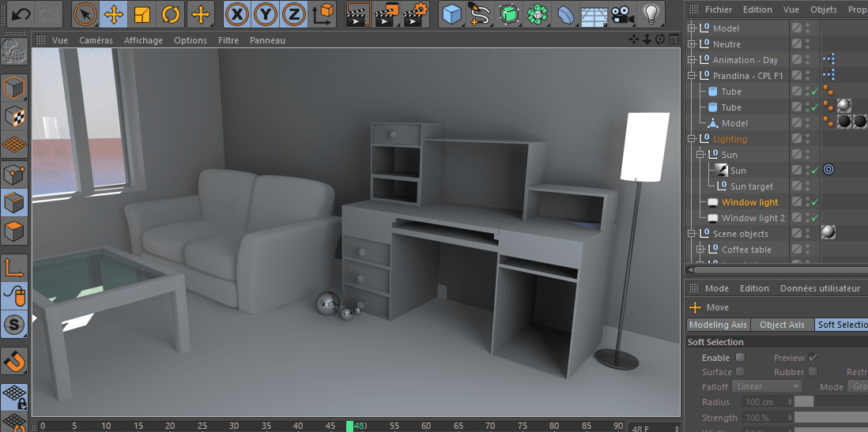Expand the Scene objects tree node

[693, 234]
